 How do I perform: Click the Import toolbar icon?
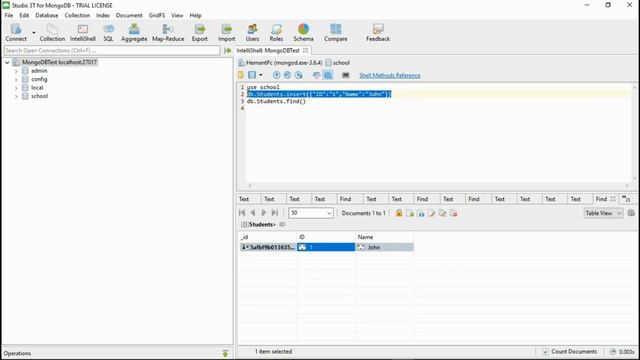pyautogui.click(x=227, y=32)
